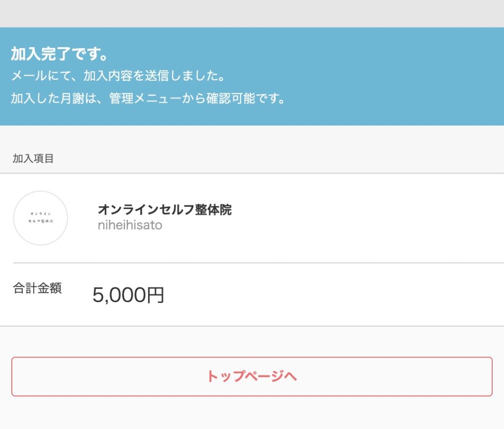Click the 加入完了です。 heading
Viewport: 504px width, 429px height.
point(59,54)
